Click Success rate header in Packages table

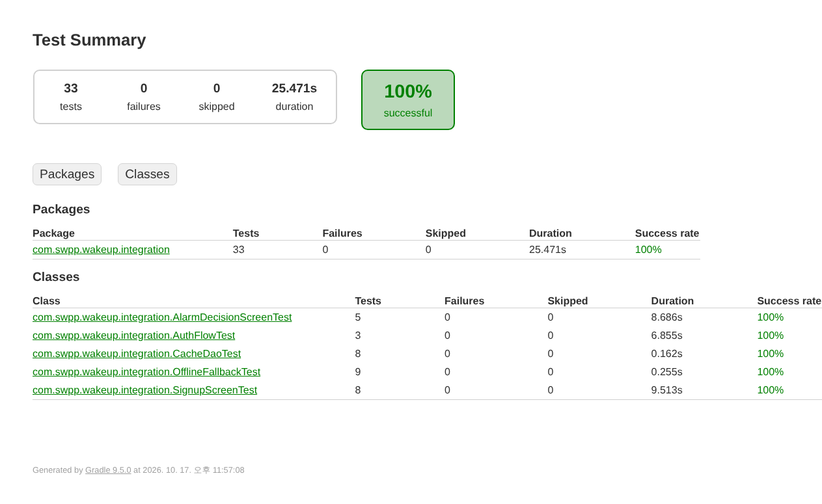point(667,233)
